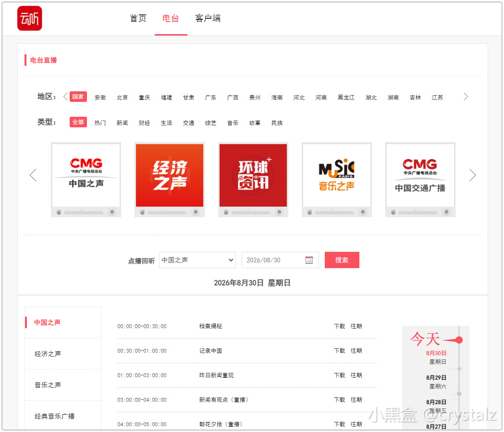Viewport: 504px width, 432px height.
Task: Download the 昨日新闻重现 program
Action: (x=339, y=375)
